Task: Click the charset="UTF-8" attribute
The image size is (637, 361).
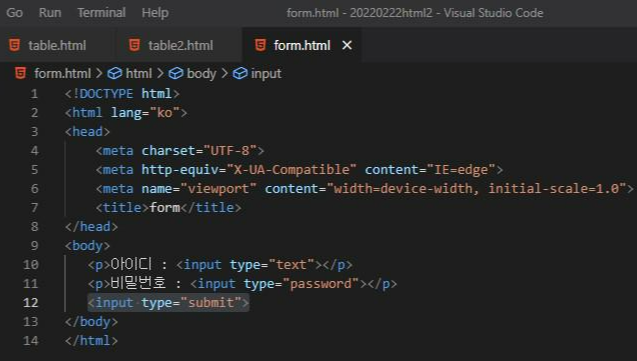Action: click(x=199, y=151)
